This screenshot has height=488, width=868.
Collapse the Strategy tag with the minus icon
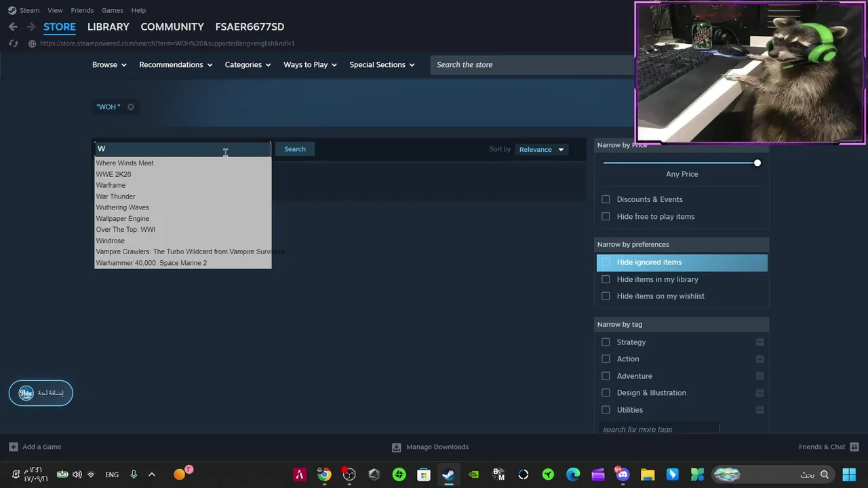click(x=759, y=342)
